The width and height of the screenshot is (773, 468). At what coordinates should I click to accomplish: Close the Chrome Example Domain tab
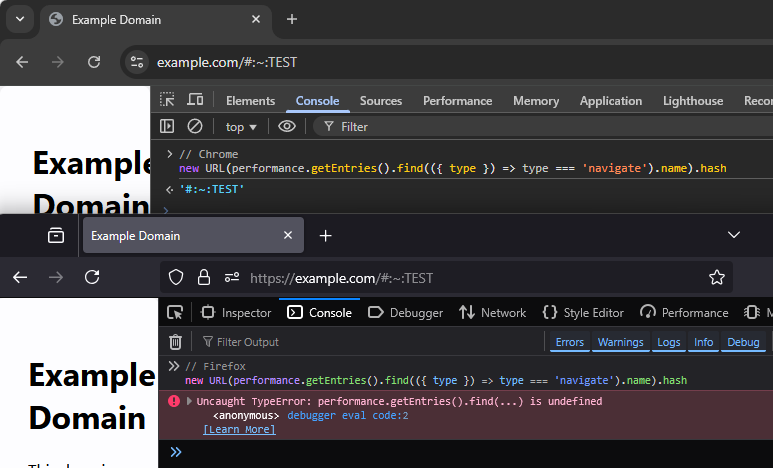point(256,19)
